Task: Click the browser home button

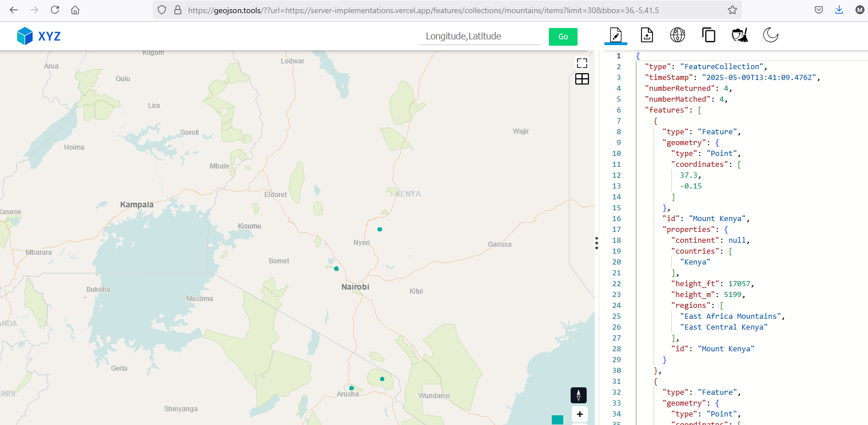Action: pyautogui.click(x=75, y=10)
